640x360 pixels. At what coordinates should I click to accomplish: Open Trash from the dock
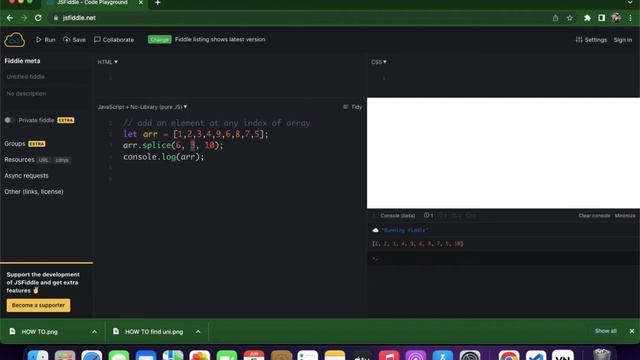(x=602, y=354)
